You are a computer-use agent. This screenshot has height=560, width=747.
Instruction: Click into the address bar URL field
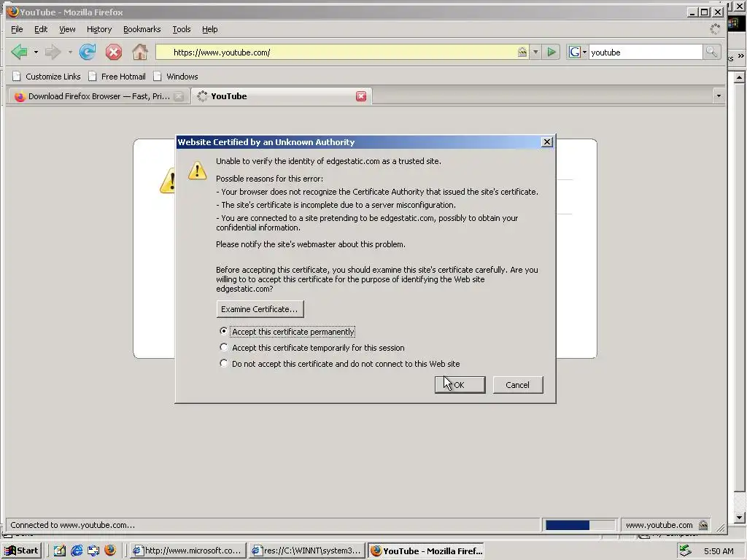tap(343, 52)
